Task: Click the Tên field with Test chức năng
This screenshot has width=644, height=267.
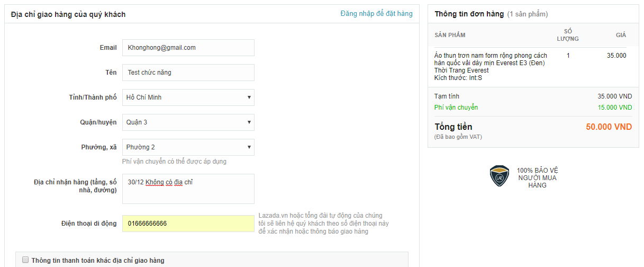Action: 188,73
